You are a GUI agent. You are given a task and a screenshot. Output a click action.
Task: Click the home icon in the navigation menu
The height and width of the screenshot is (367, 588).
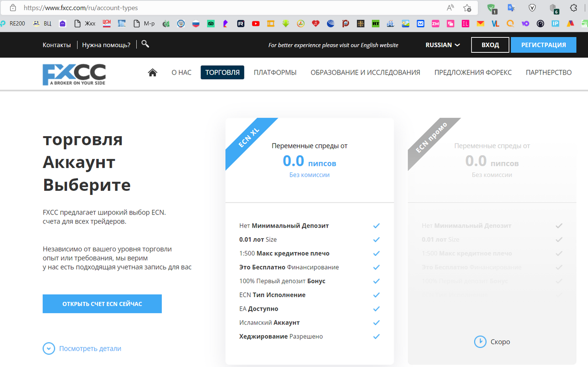(153, 72)
